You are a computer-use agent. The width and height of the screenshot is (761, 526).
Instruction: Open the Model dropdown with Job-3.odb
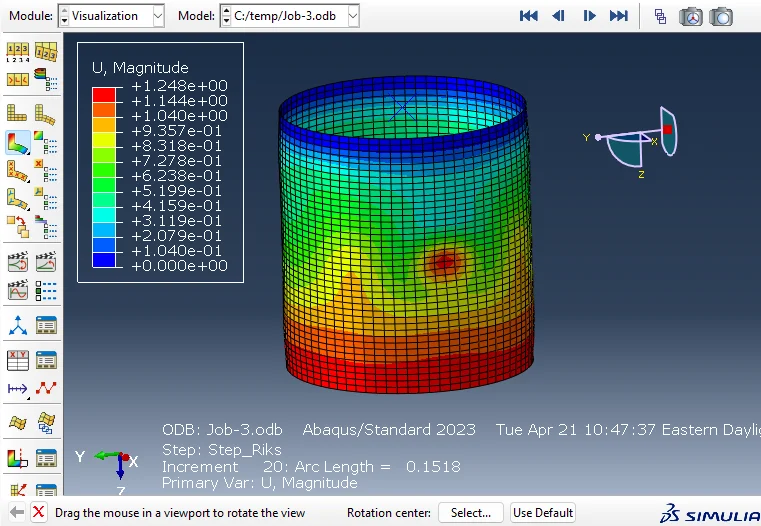[x=288, y=16]
